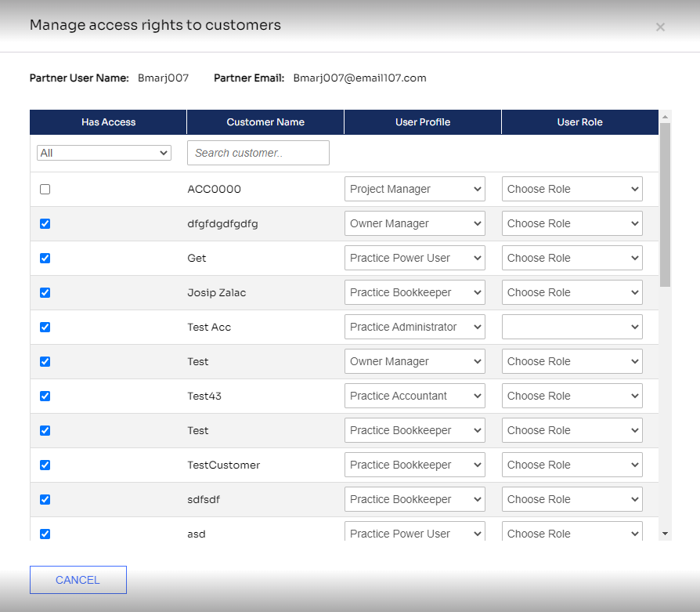Click the Customer Name column header

click(x=265, y=122)
